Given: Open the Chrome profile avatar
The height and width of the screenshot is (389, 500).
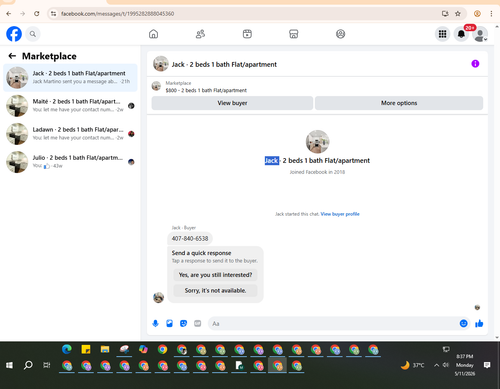Looking at the screenshot, I should 477,14.
